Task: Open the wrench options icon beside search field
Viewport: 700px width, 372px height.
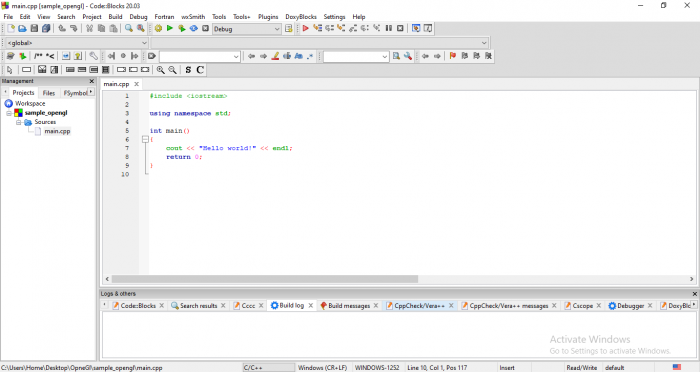Action: coord(408,56)
